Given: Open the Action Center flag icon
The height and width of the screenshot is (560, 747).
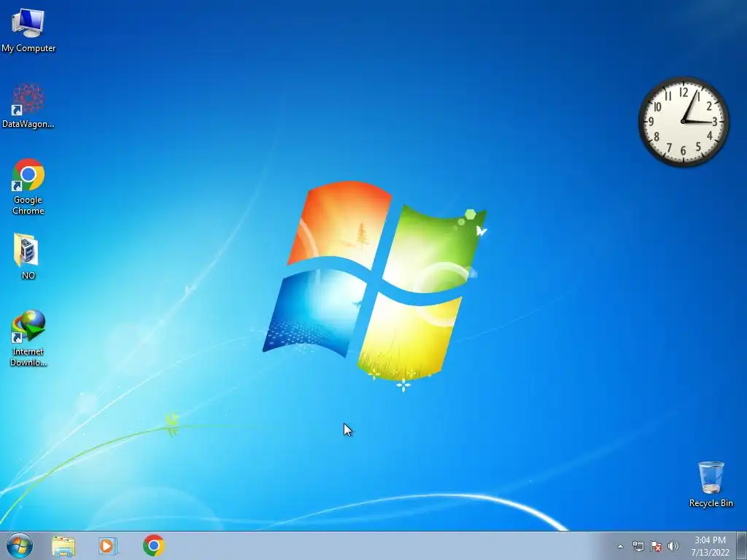Looking at the screenshot, I should [x=656, y=546].
